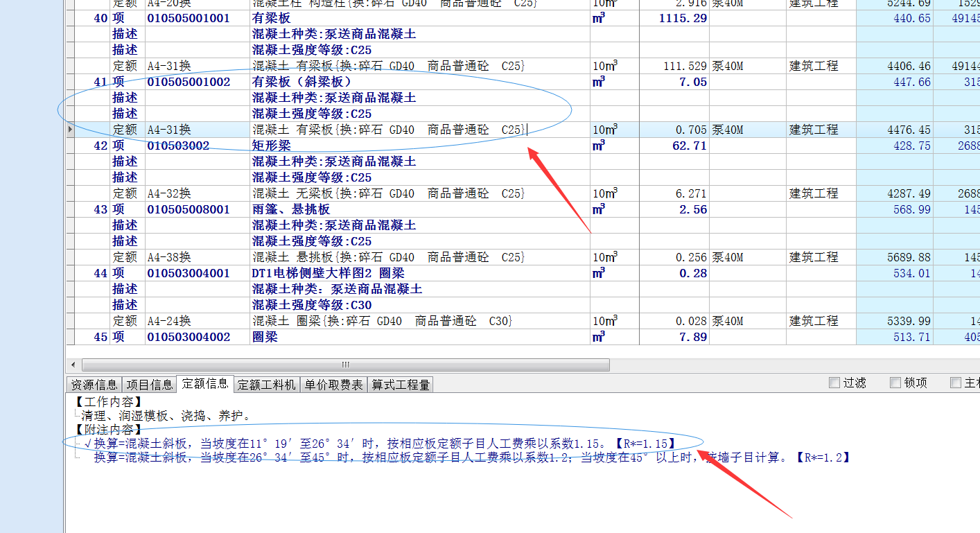The width and height of the screenshot is (980, 533).
Task: Select item code 010505001001
Action: (189, 18)
